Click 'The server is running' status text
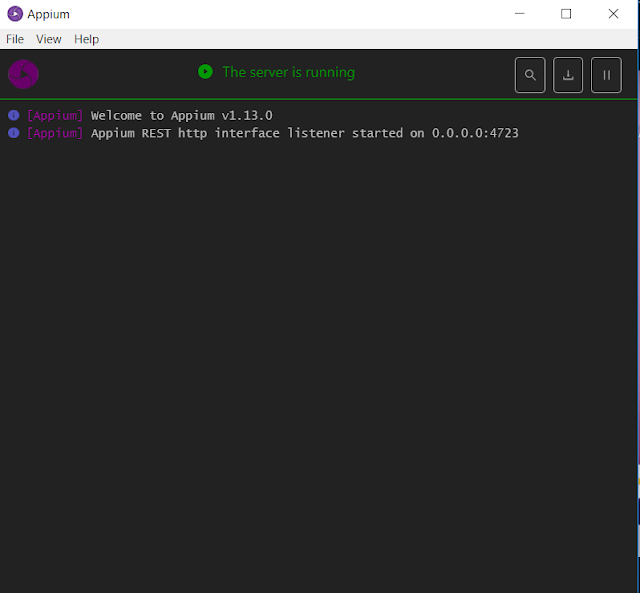The height and width of the screenshot is (593, 640). (x=289, y=72)
